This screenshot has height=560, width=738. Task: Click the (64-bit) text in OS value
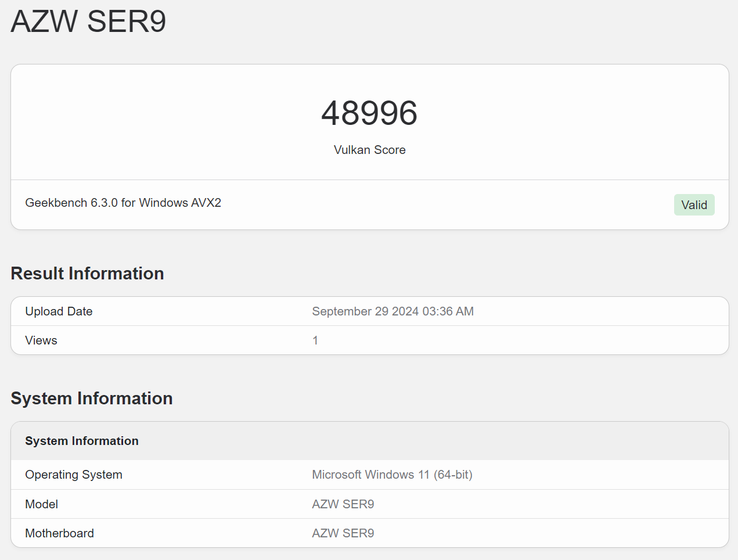click(x=453, y=475)
